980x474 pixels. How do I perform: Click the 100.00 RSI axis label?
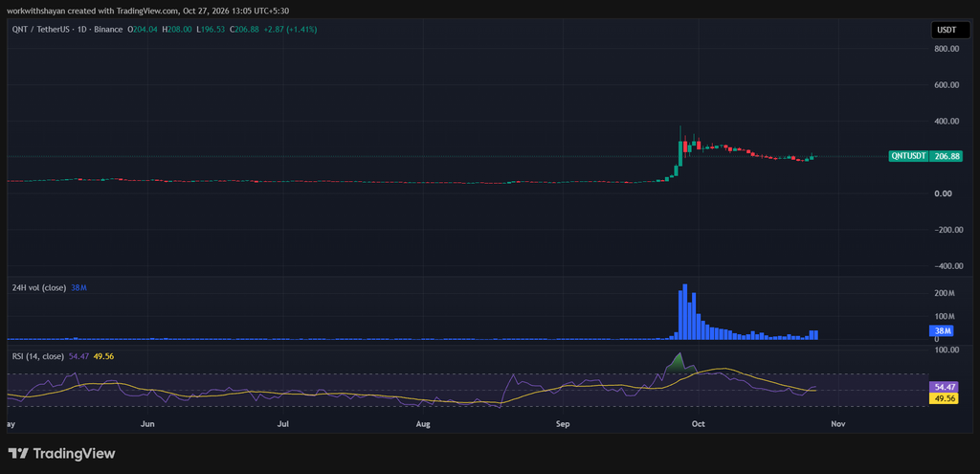[x=947, y=350]
